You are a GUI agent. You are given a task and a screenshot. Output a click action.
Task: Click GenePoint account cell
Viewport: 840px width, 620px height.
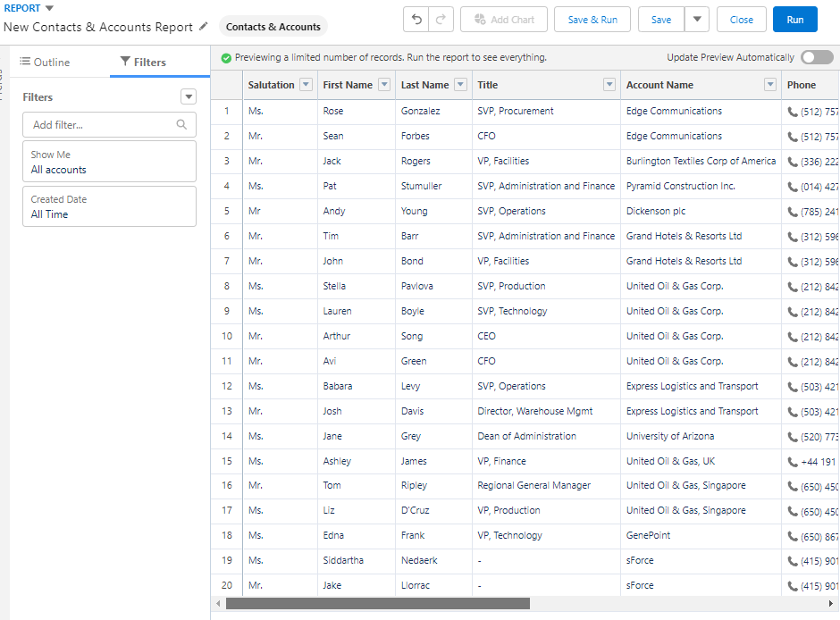click(x=701, y=535)
